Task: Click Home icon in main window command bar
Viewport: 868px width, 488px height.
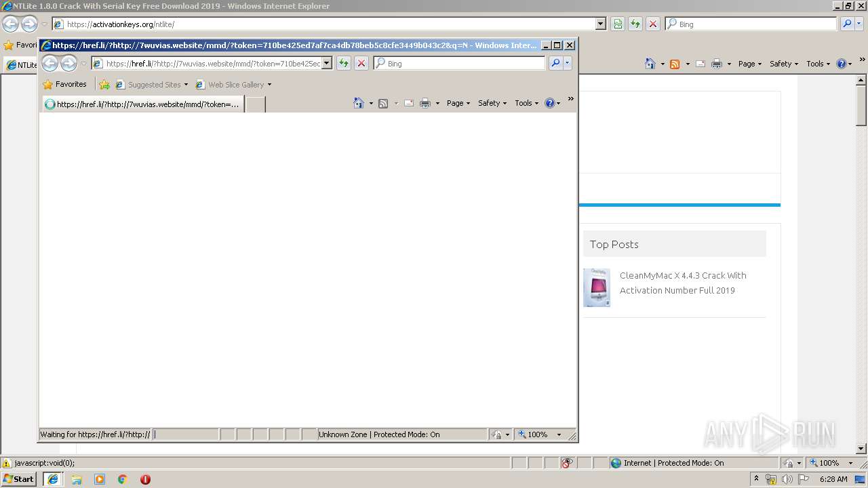Action: [x=650, y=64]
